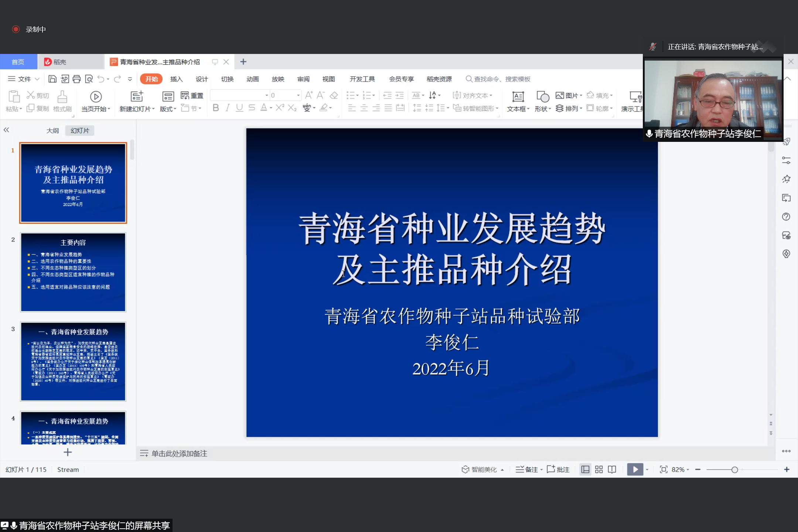The image size is (798, 532).
Task: Open the font name dropdown
Action: click(267, 95)
